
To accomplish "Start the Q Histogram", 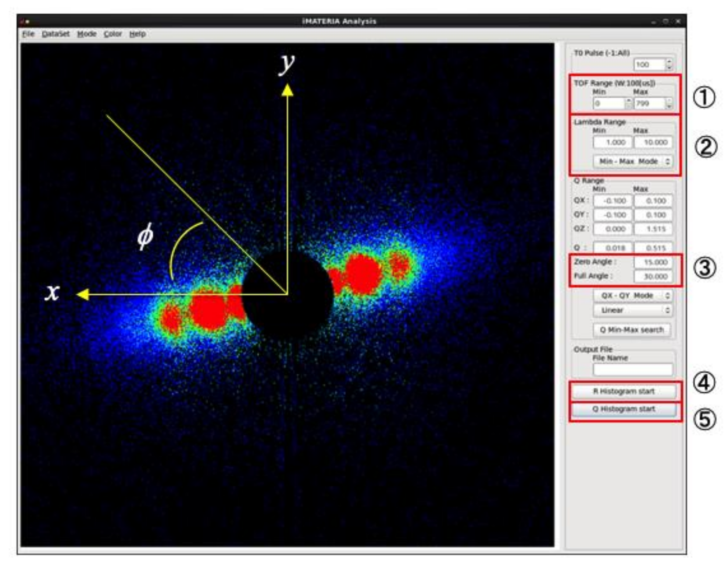I will (x=624, y=409).
